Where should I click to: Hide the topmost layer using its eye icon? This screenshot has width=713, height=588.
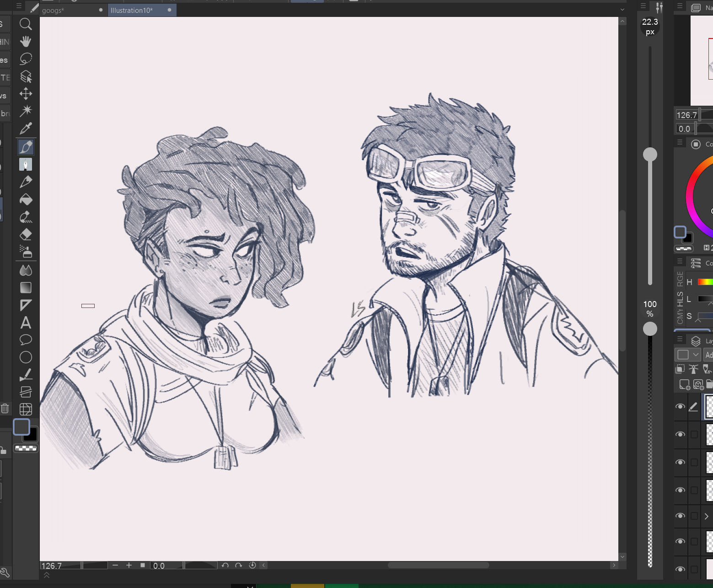[x=680, y=406]
